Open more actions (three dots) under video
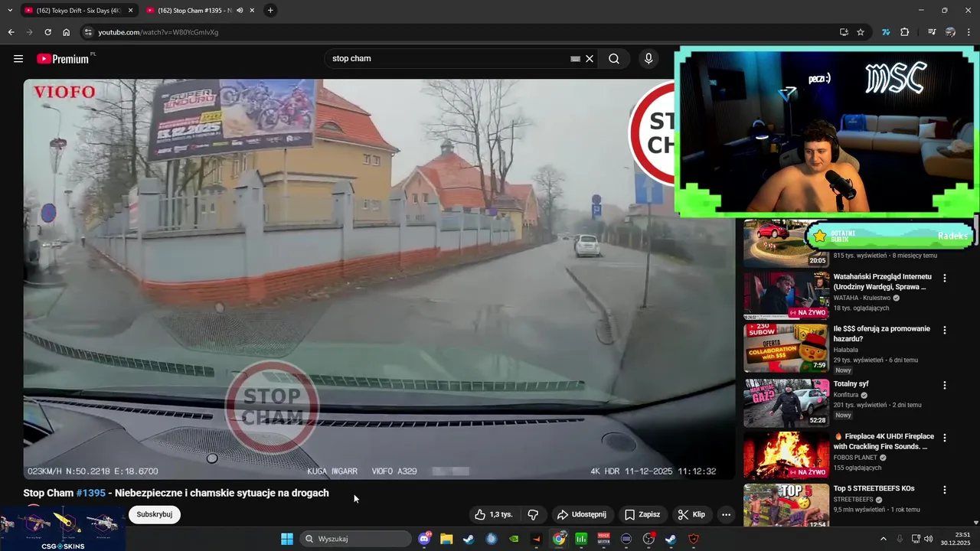Screen dimensions: 980x551 [726, 514]
